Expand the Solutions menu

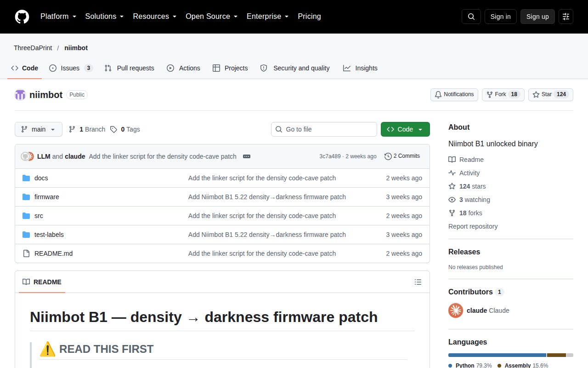point(105,17)
